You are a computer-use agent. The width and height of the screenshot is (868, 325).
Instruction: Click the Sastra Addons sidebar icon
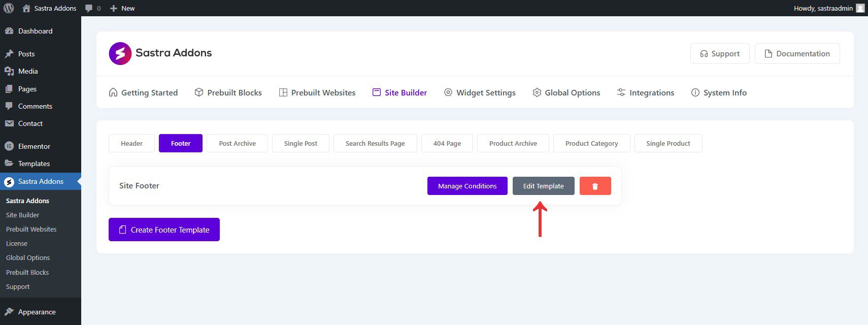[x=9, y=181]
